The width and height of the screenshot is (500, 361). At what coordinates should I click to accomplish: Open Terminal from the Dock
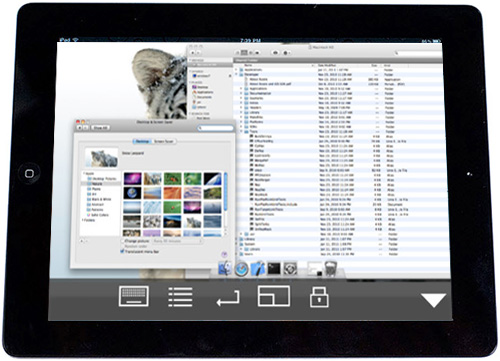pyautogui.click(x=274, y=269)
